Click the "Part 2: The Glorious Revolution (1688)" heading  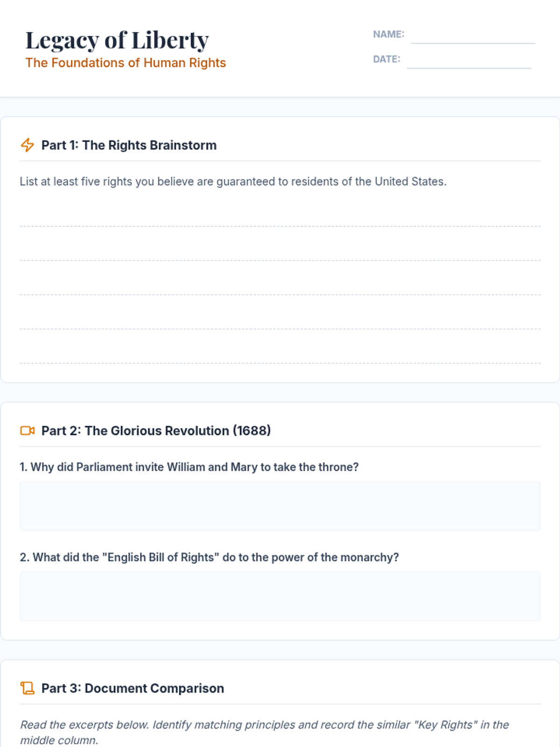156,430
